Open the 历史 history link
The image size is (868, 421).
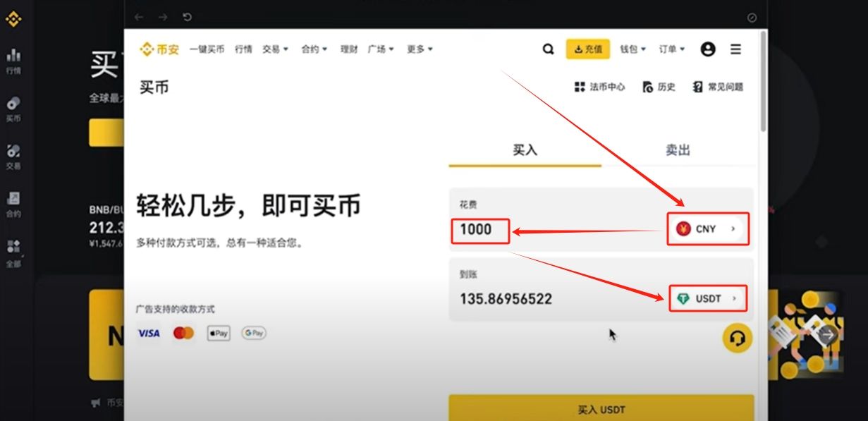[659, 87]
